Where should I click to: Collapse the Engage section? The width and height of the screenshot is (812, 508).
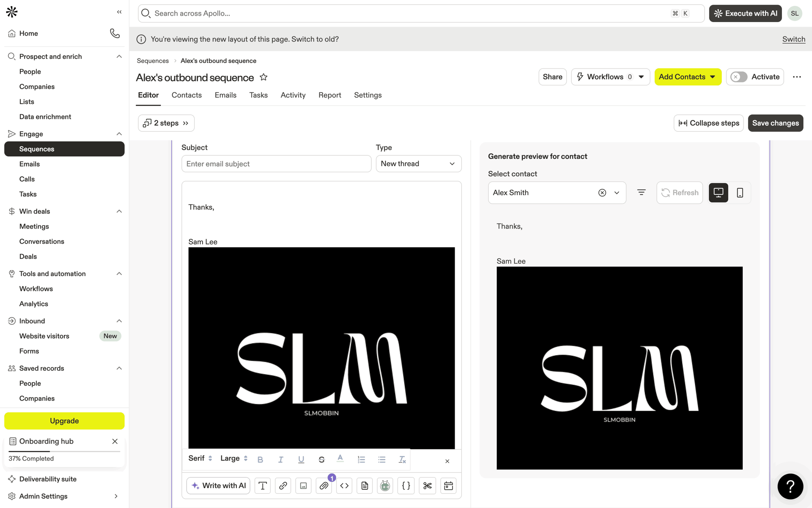tap(119, 134)
